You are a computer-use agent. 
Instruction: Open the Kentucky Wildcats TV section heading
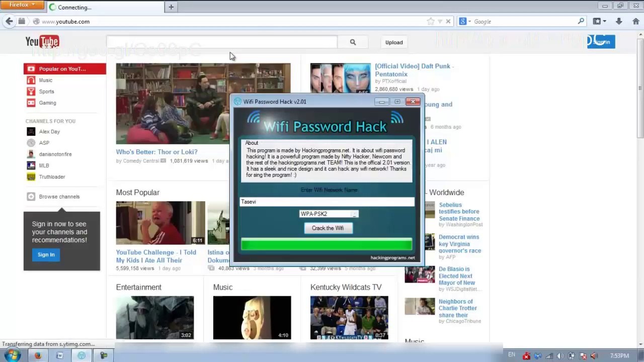tap(346, 287)
